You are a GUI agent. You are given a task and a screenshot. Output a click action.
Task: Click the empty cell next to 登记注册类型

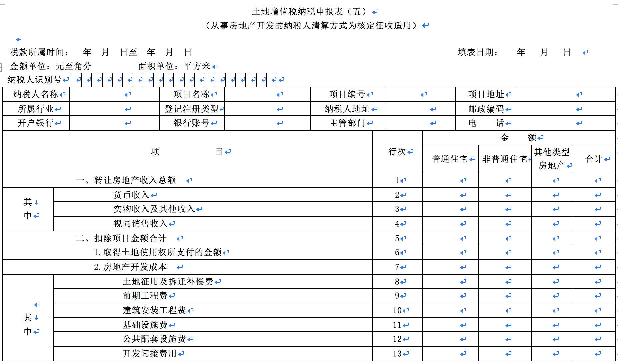267,109
